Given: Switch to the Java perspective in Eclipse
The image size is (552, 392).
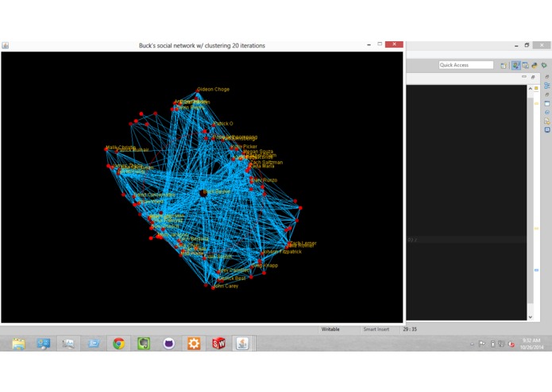Looking at the screenshot, I should click(515, 65).
